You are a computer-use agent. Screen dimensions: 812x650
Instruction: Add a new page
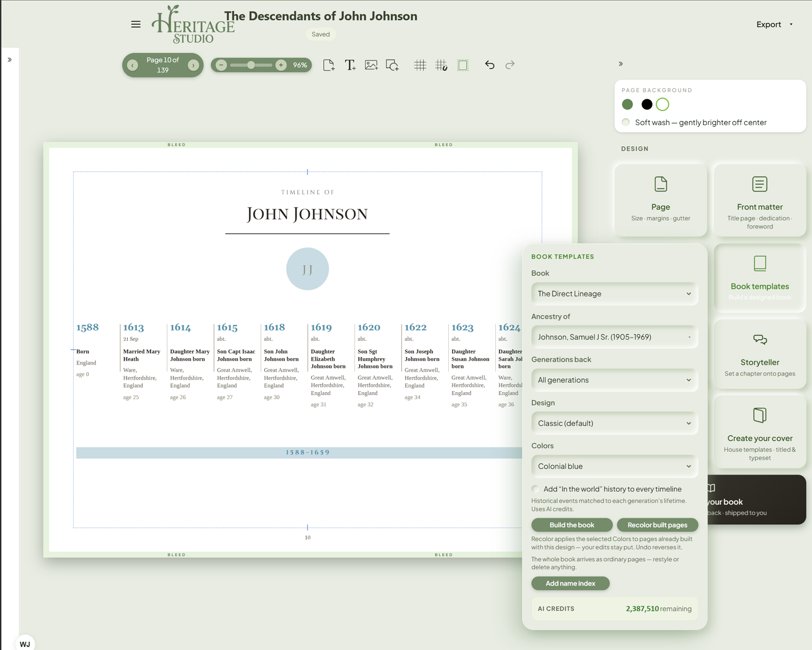coord(329,65)
